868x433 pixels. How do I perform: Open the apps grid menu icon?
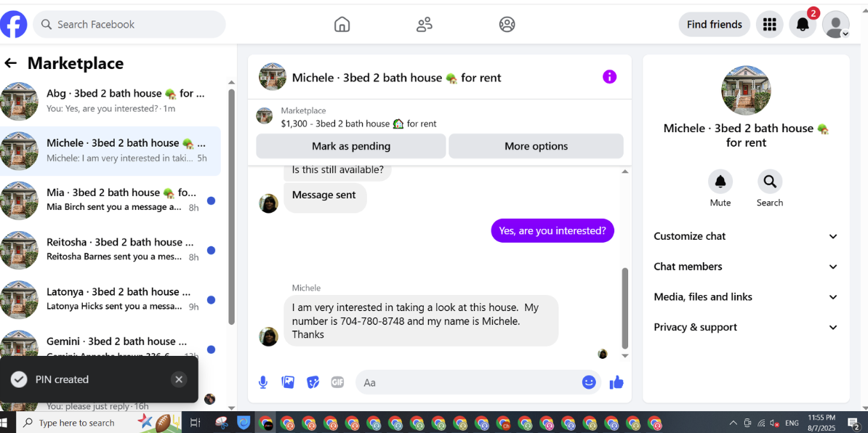(x=769, y=24)
